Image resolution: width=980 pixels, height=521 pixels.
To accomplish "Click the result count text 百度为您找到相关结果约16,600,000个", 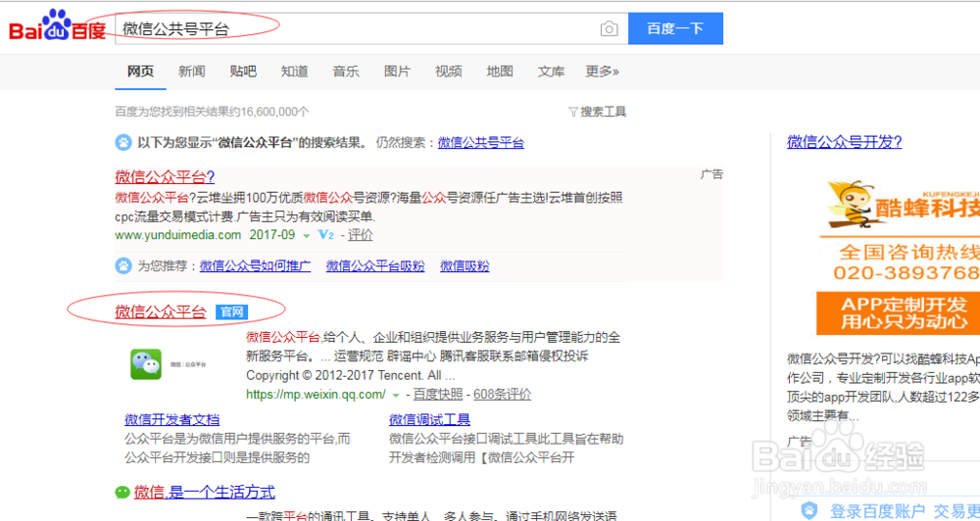I will point(212,112).
